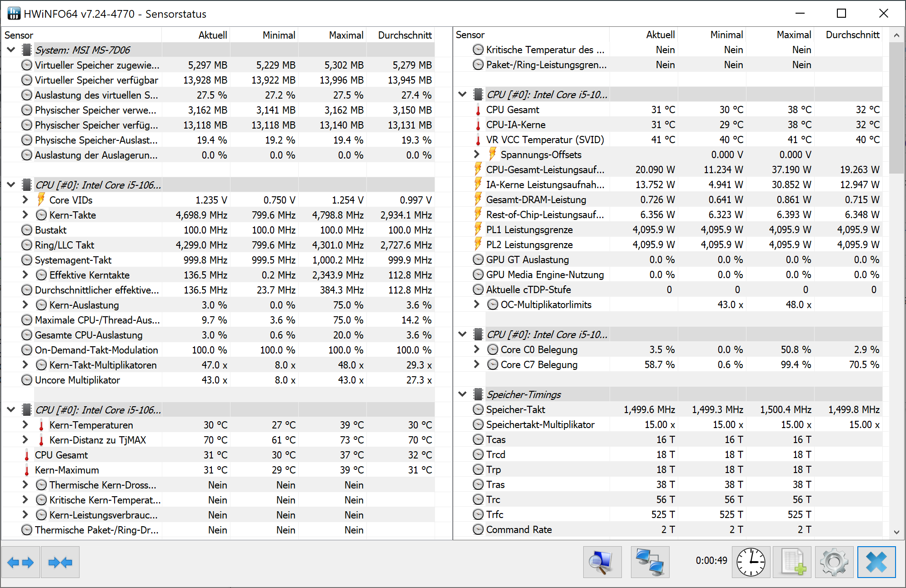Expand the Spannungs-Offsets entry
The height and width of the screenshot is (588, 906).
[x=476, y=154]
